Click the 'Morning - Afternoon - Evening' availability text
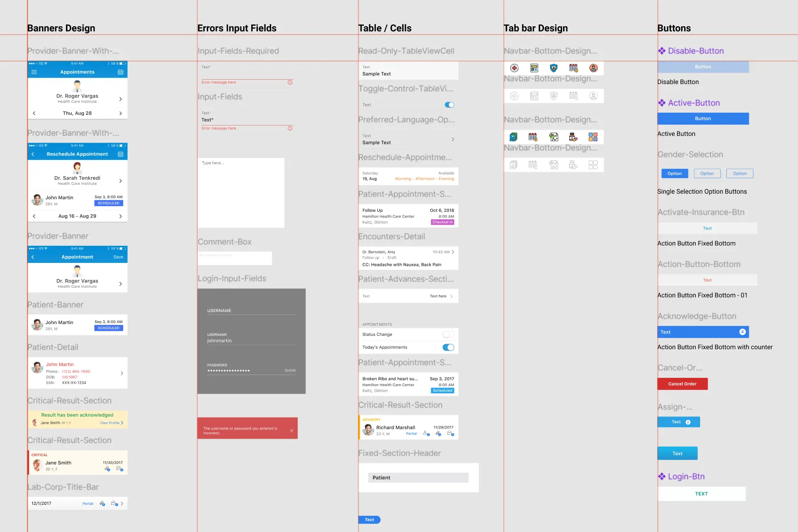 point(425,179)
